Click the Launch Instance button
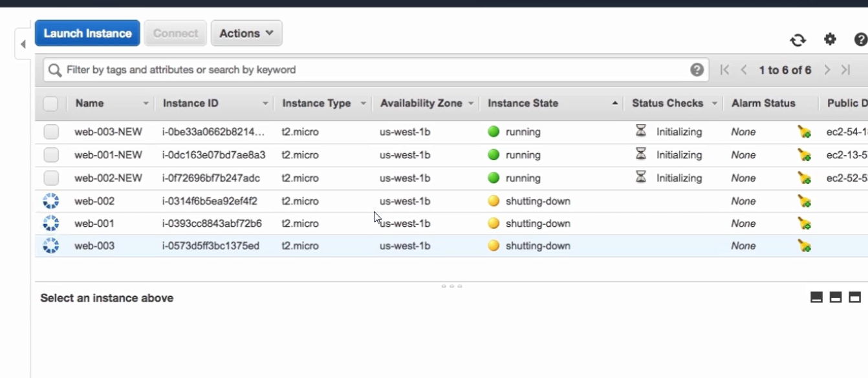The width and height of the screenshot is (868, 378). coord(87,33)
